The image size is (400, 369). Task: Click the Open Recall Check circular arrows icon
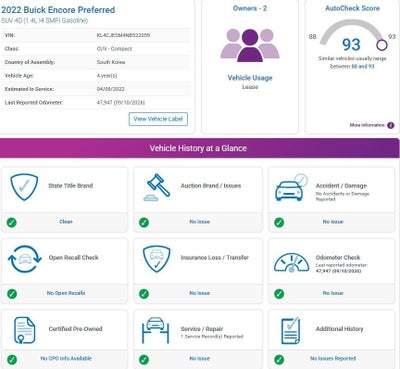pos(25,259)
